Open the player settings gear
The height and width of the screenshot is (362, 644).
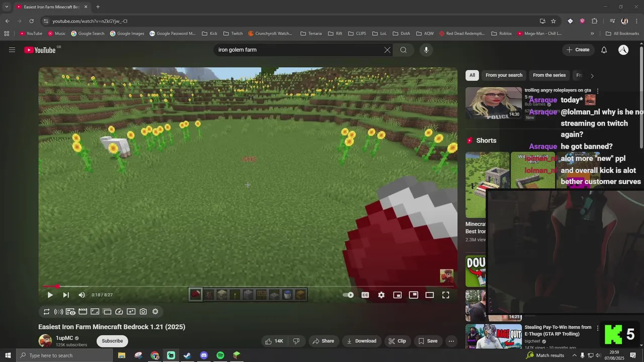coord(381,295)
